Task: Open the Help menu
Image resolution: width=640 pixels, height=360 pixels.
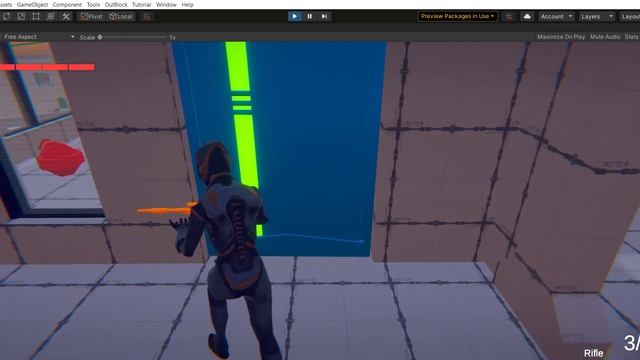Action: [187, 4]
